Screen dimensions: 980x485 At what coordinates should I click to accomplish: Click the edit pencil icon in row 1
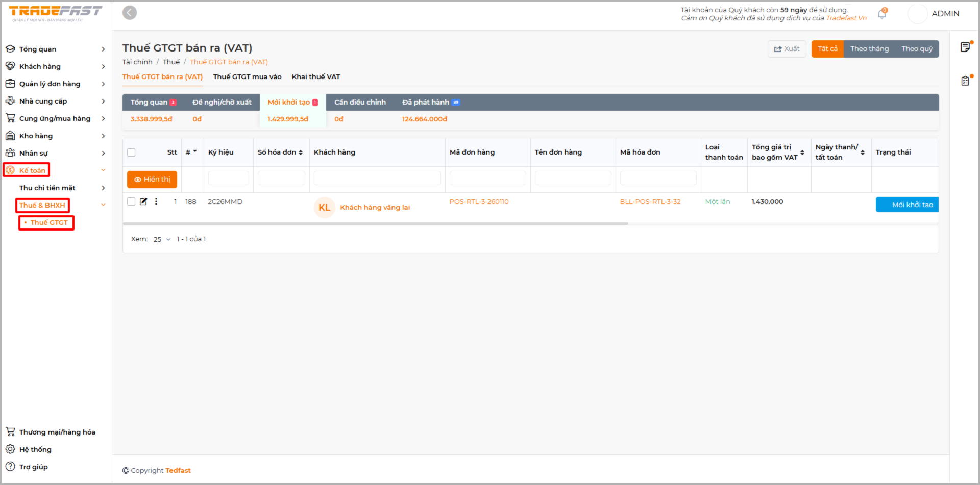[x=143, y=201]
